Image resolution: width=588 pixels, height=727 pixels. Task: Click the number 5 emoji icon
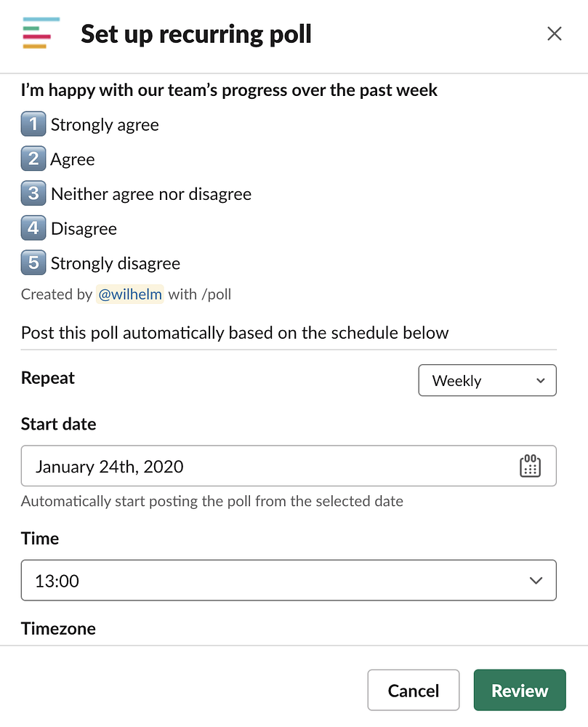tap(33, 262)
